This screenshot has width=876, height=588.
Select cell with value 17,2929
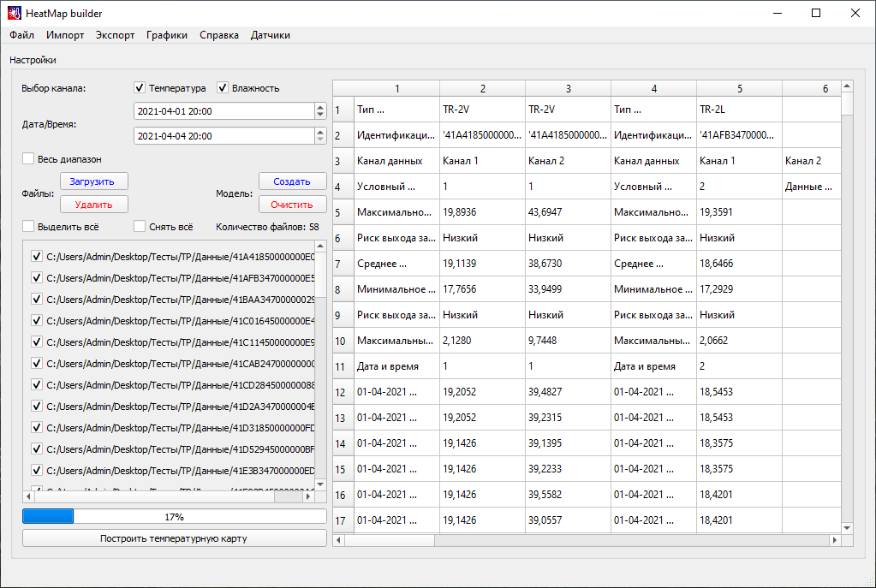click(x=739, y=289)
